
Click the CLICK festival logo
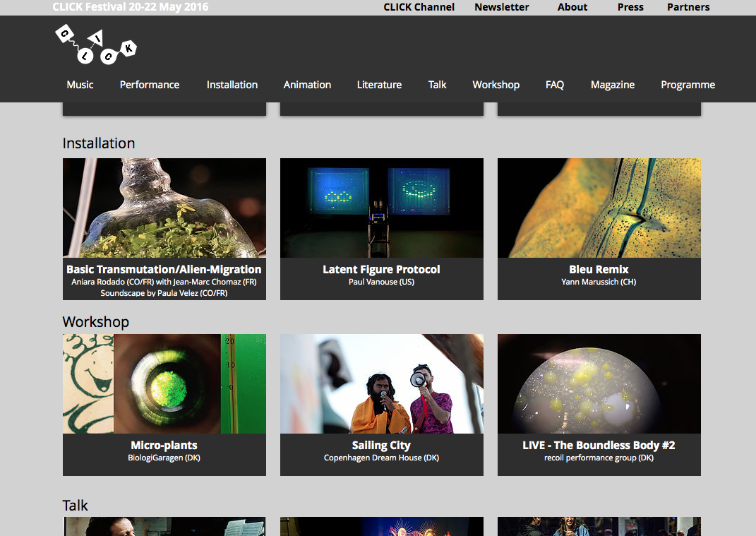pyautogui.click(x=95, y=44)
